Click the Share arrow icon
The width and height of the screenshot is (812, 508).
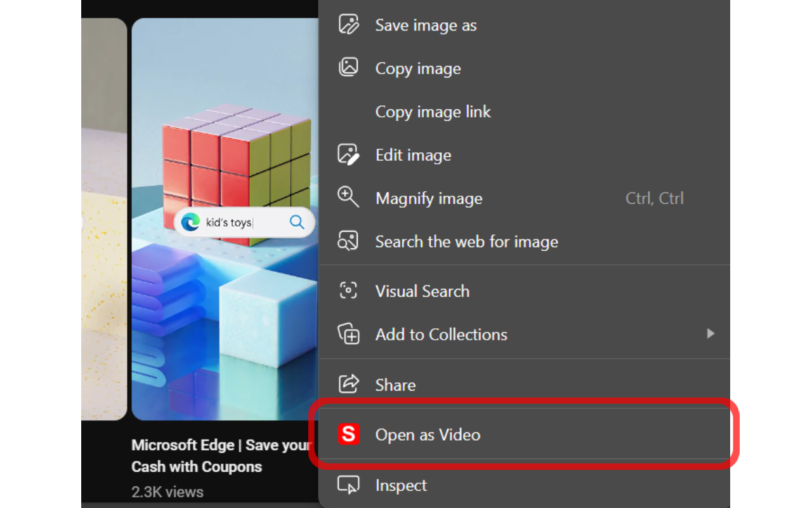[348, 384]
